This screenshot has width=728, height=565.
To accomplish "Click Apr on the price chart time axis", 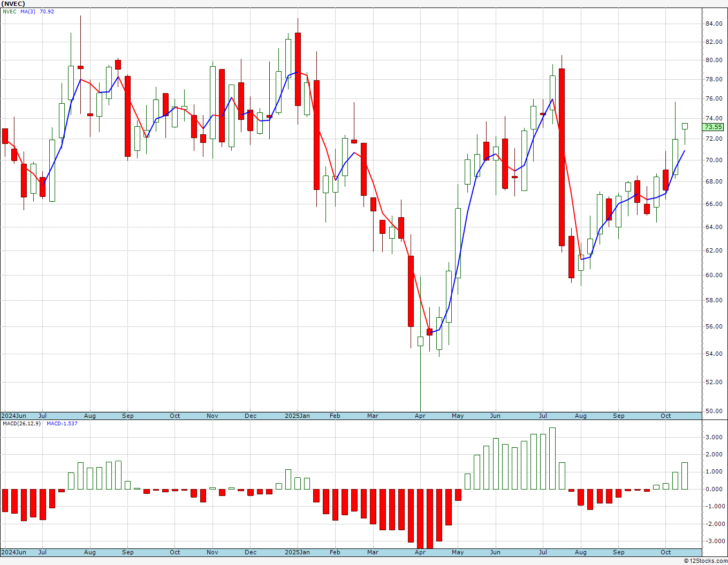I will click(420, 416).
